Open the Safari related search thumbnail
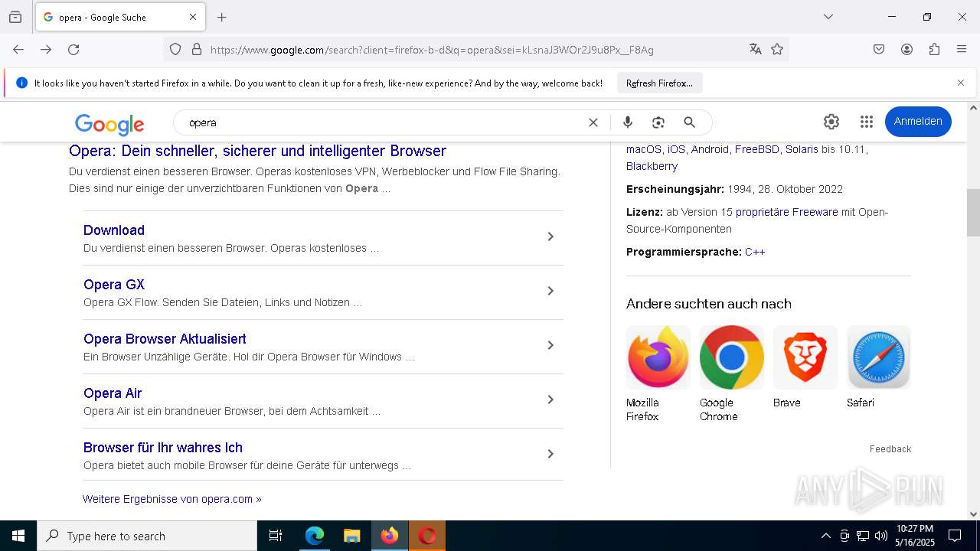980x551 pixels. [878, 357]
